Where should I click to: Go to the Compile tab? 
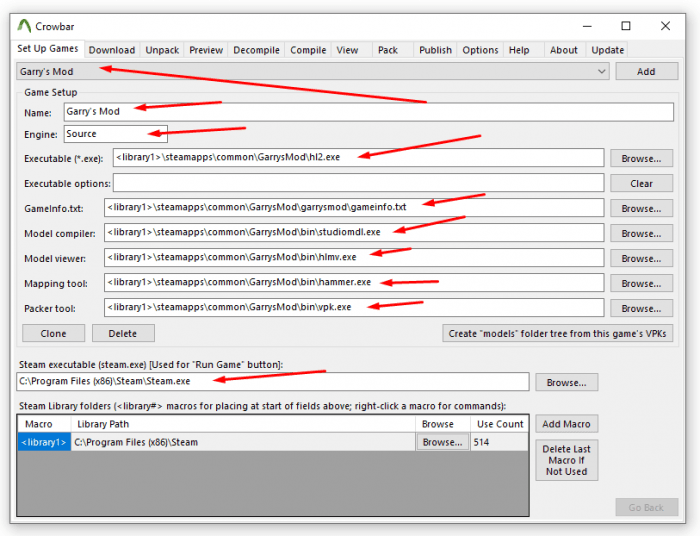308,50
